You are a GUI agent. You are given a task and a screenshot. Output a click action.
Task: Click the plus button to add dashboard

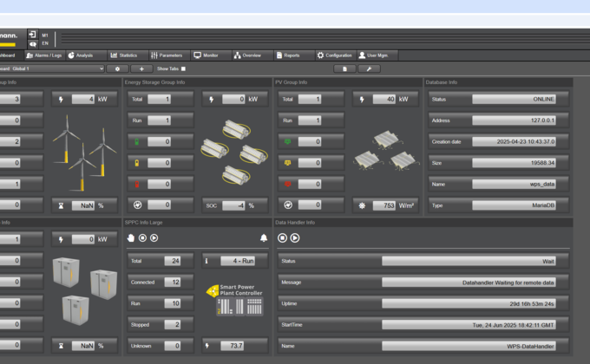(141, 68)
